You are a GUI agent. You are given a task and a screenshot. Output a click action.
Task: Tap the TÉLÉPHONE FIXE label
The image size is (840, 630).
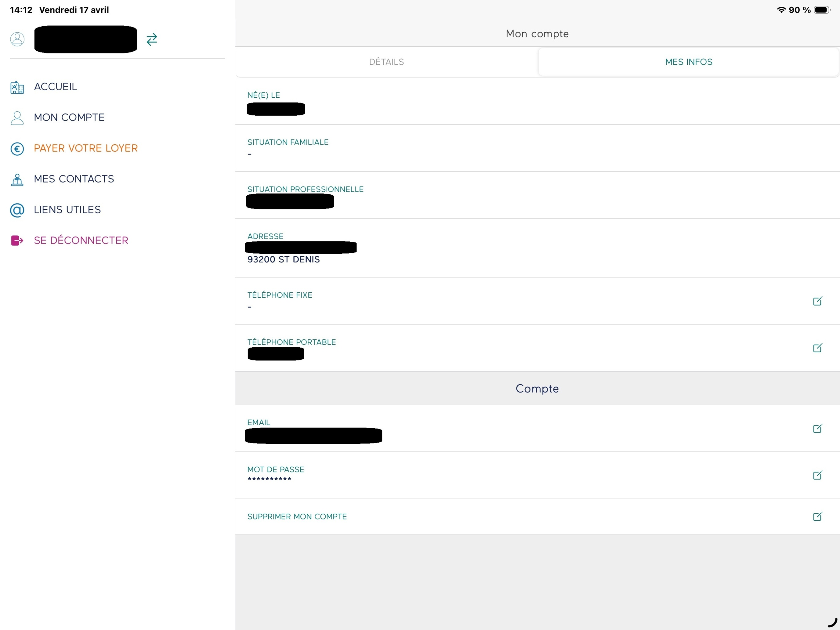(x=280, y=295)
